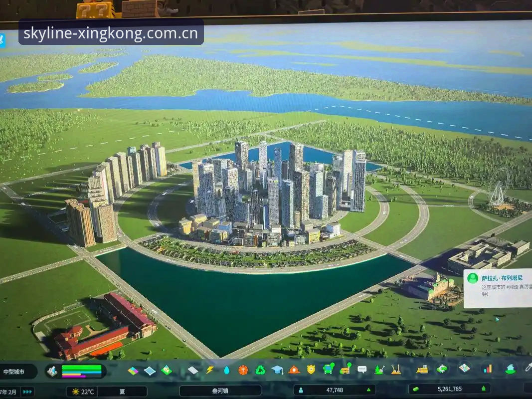Open the Healthcare orange medical menu
Image resolution: width=532 pixels, height=399 pixels.
pyautogui.click(x=243, y=370)
